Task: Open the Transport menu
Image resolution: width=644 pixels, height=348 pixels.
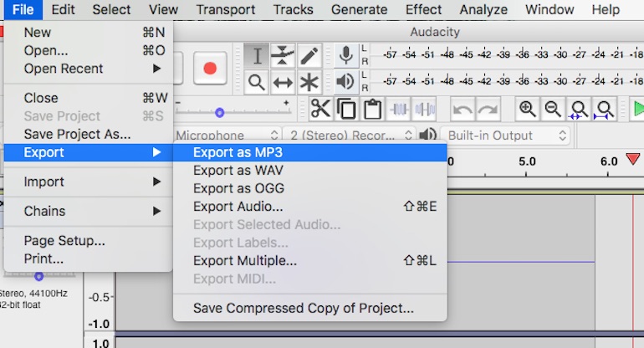Action: coord(226,9)
